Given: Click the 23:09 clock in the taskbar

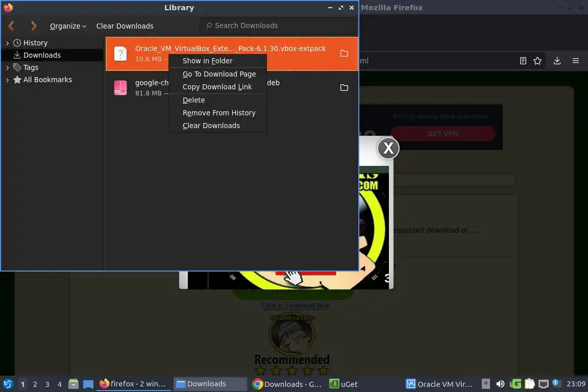Looking at the screenshot, I should pos(576,384).
